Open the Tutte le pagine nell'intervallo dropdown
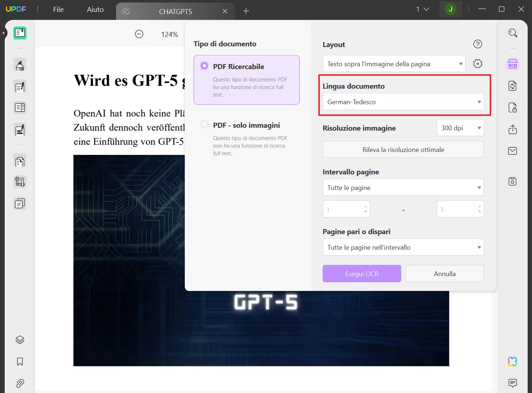This screenshot has width=532, height=393. pos(403,248)
